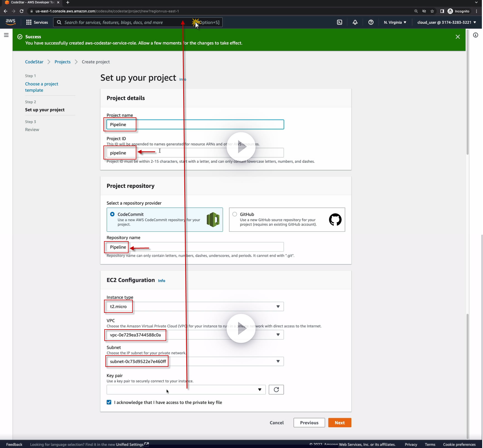Open the Subnet dropdown

tap(195, 361)
